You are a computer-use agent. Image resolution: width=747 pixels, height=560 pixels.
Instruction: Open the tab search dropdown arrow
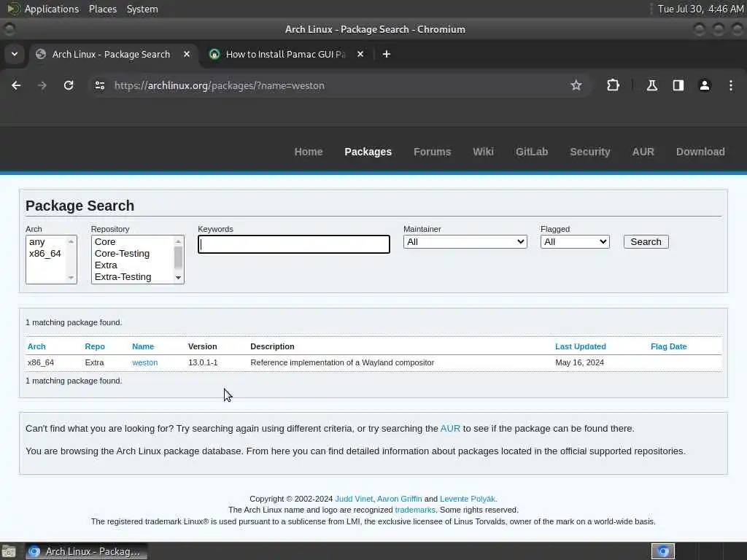click(15, 54)
